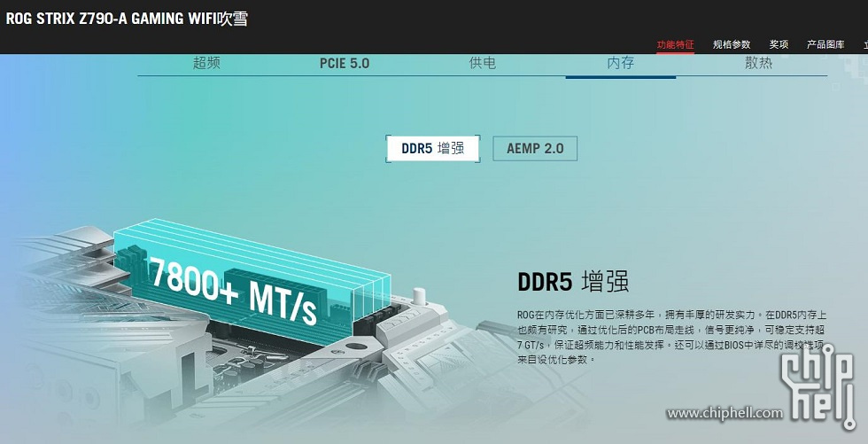Viewport: 868px width, 444px height.
Task: Click the ROG STRIX Z790-A GAMING WIFI吹雪 title
Action: point(127,19)
